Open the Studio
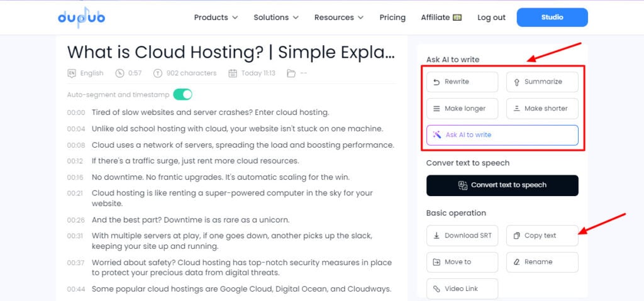Viewport: 644px width, 301px height. [552, 18]
